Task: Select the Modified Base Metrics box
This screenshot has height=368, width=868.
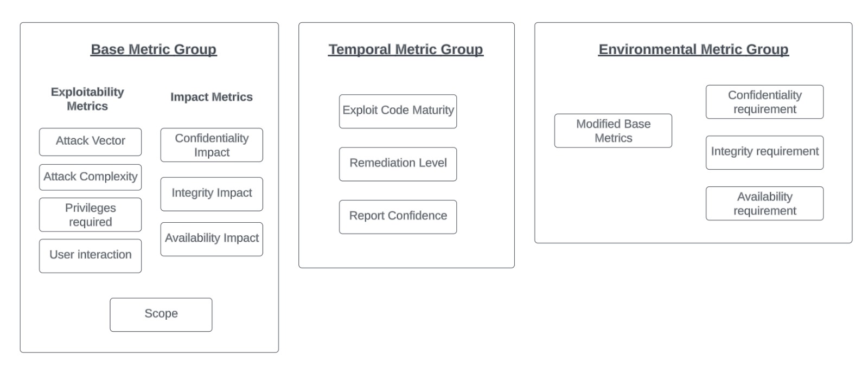Action: pyautogui.click(x=613, y=131)
